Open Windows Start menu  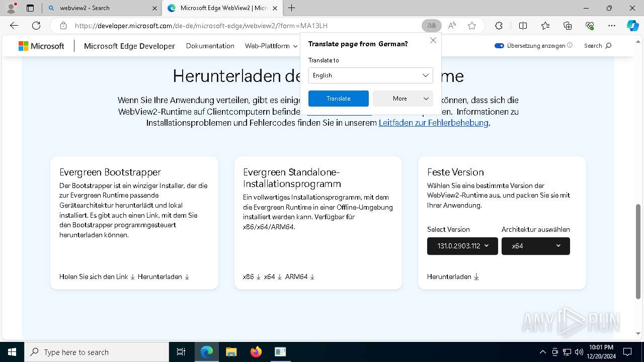tap(12, 352)
